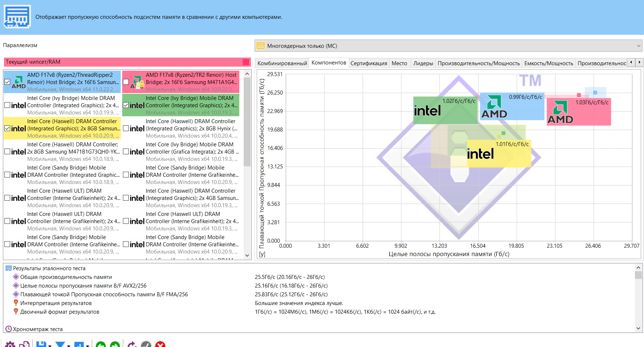Click results panel scrollbar down arrow
The width and height of the screenshot is (644, 347).
[x=638, y=329]
